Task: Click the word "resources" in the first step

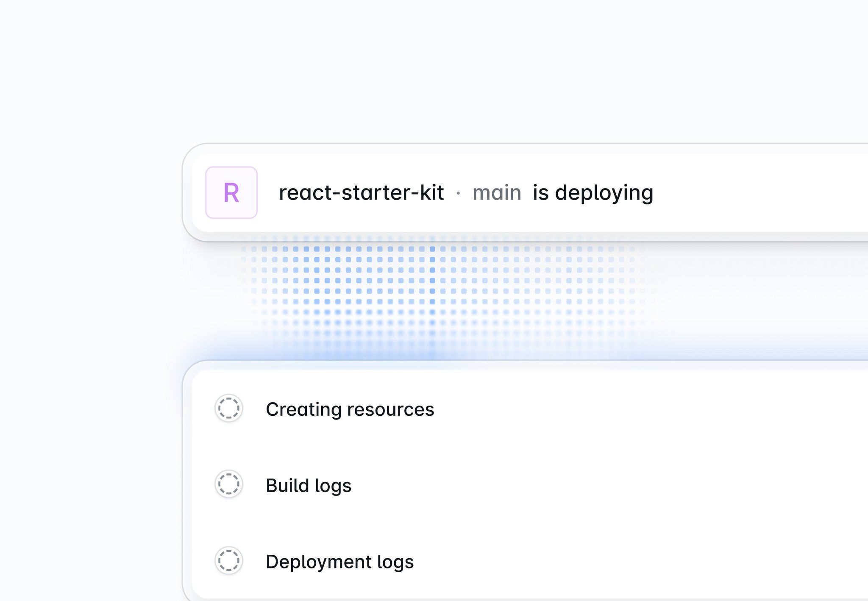Action: point(390,409)
